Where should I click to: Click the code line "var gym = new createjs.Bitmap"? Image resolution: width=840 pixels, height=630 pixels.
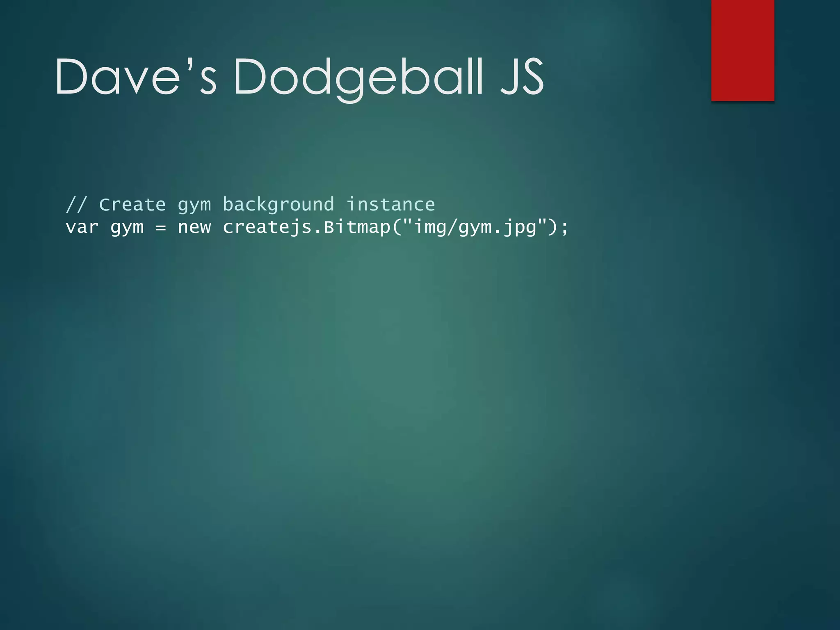(x=317, y=228)
